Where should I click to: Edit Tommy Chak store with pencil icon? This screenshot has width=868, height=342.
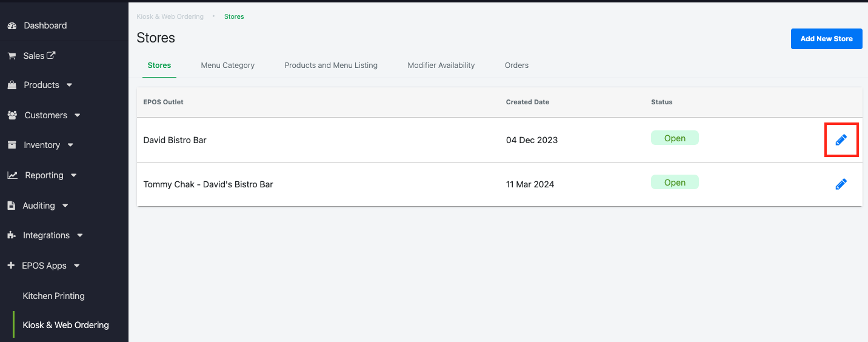pyautogui.click(x=841, y=184)
